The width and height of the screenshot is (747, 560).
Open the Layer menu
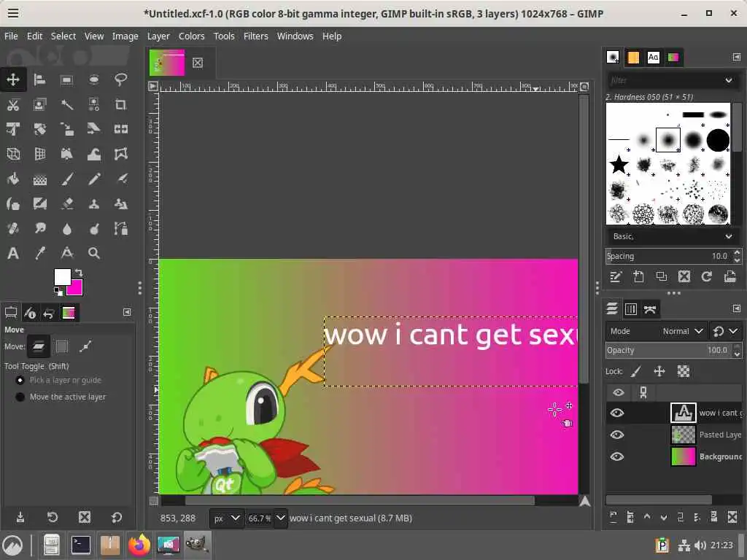[158, 36]
